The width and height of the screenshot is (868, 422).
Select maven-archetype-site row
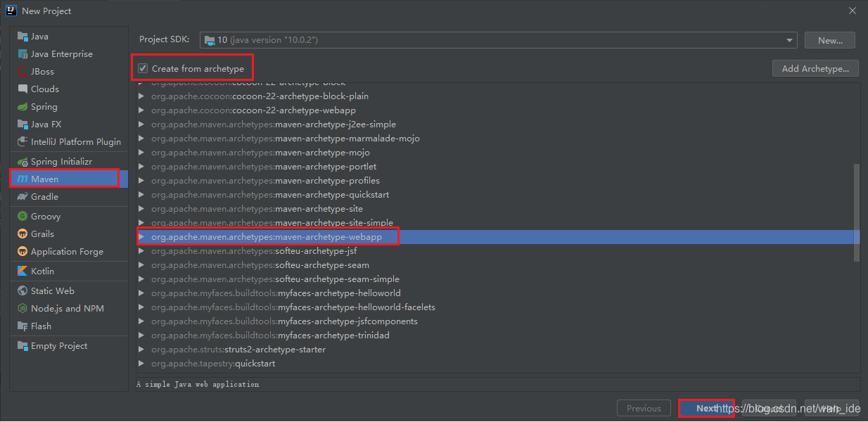[x=498, y=209]
